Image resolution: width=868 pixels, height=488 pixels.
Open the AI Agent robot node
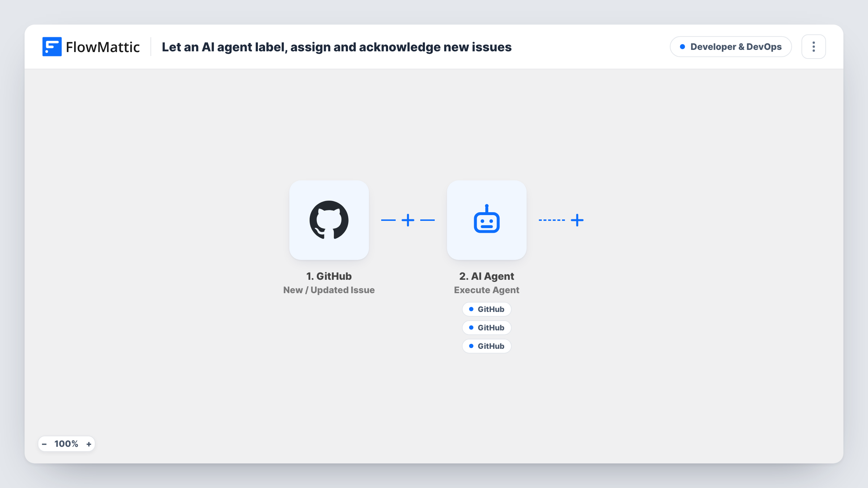[x=486, y=220]
